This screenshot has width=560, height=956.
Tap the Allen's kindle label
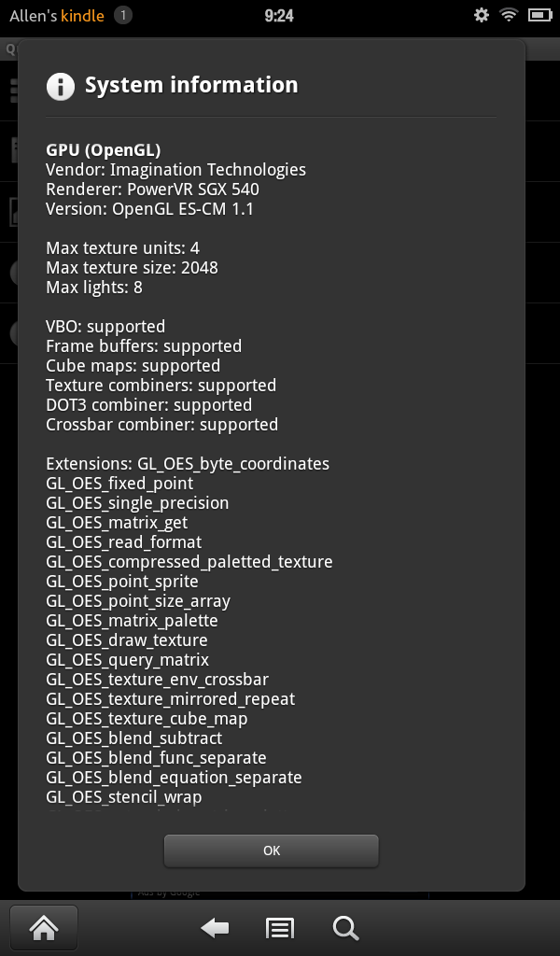point(57,16)
